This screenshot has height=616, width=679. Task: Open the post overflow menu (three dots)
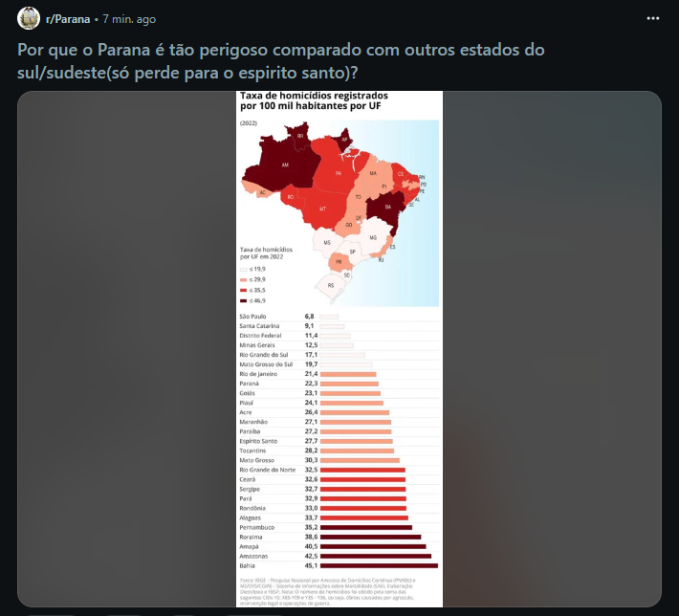pyautogui.click(x=652, y=18)
